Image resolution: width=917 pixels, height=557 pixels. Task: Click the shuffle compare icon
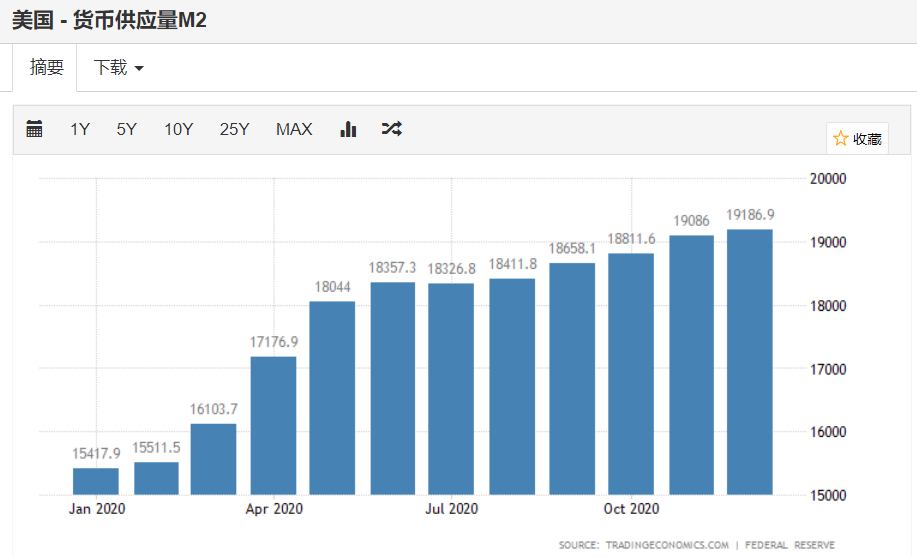[391, 129]
